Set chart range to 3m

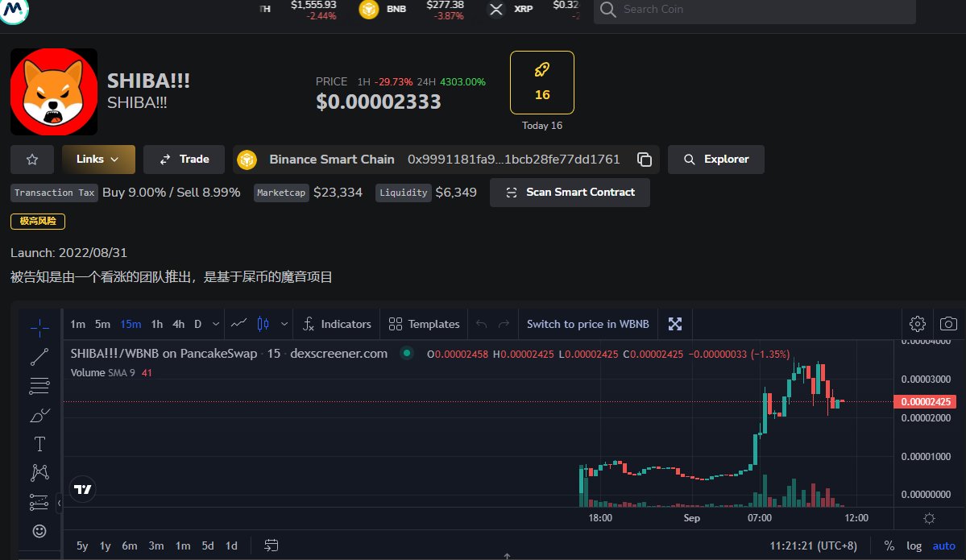155,545
